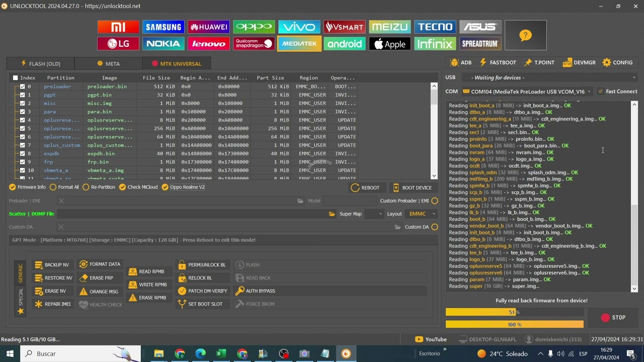Viewport: 644px width, 362px height.
Task: Uncheck the pgpt partition row checkbox
Action: (x=22, y=95)
